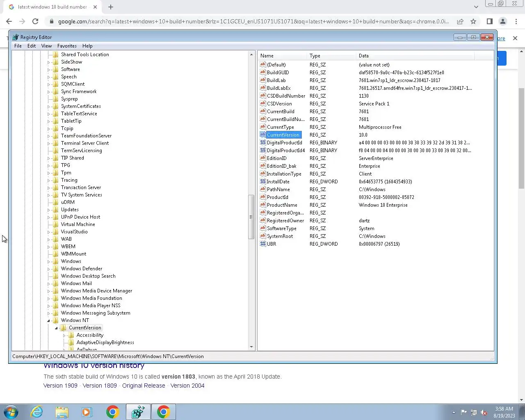Expand the Accessibility key

(x=64, y=336)
